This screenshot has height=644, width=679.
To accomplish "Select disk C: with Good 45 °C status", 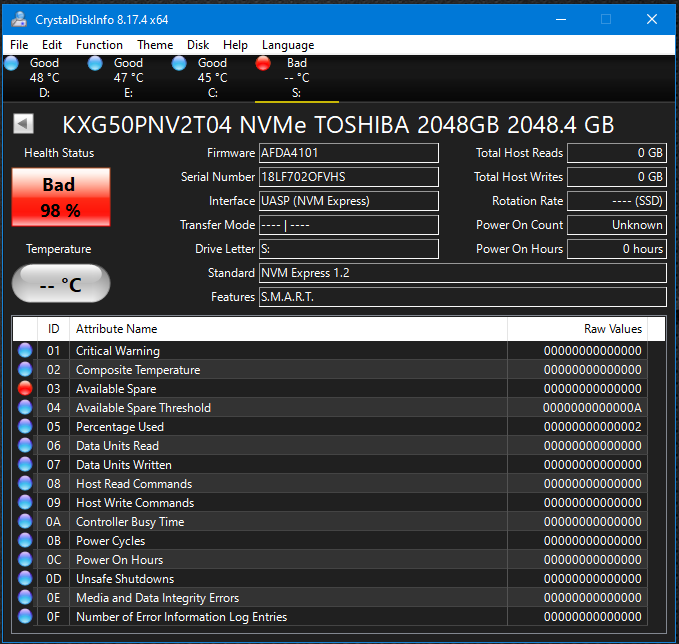I will [212, 78].
